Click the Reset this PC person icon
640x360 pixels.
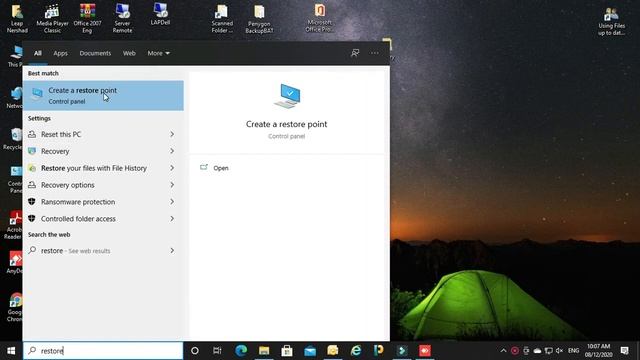coord(32,134)
